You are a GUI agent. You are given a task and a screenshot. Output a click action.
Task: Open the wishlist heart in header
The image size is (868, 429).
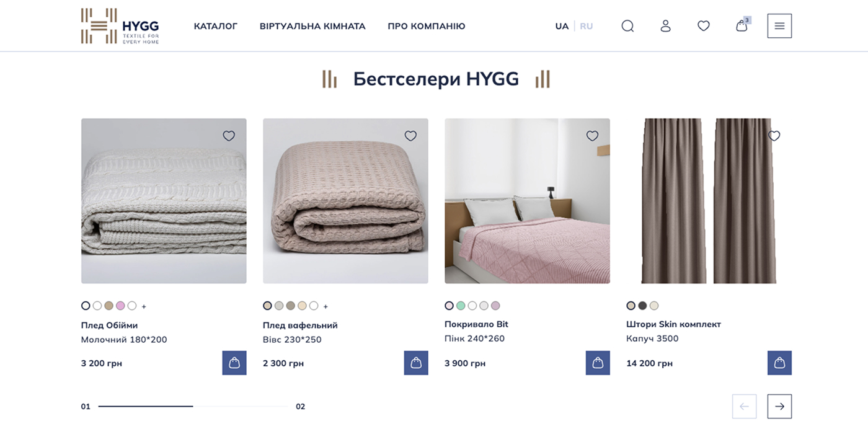(703, 26)
